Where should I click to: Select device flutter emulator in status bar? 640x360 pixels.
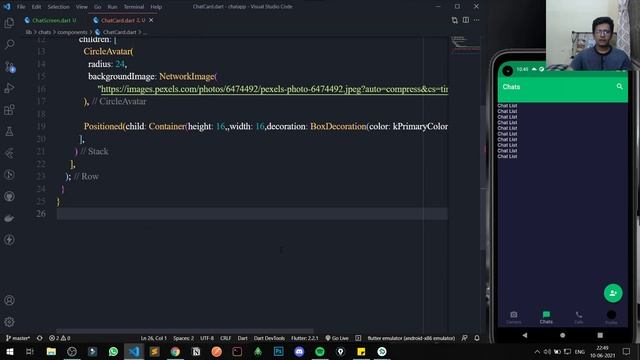coord(411,338)
